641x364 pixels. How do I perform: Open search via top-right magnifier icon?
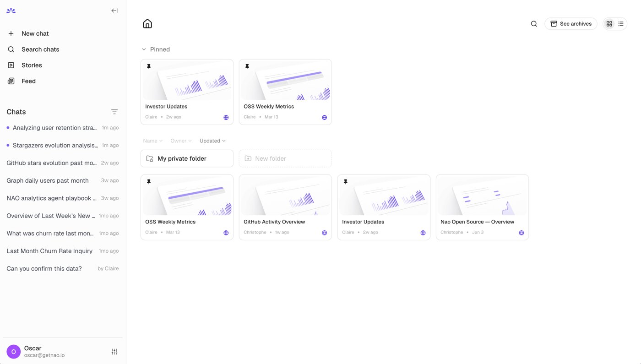click(x=534, y=24)
